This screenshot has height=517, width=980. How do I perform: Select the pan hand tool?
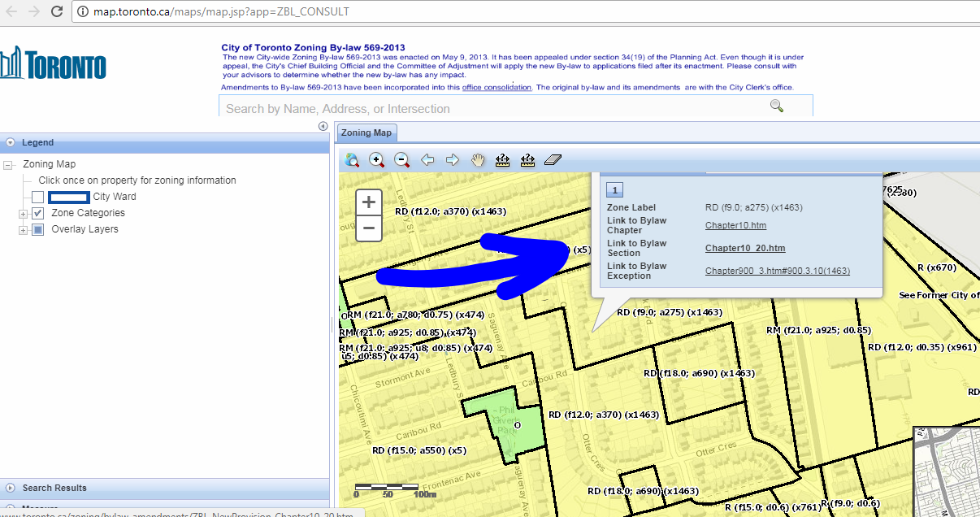click(478, 160)
